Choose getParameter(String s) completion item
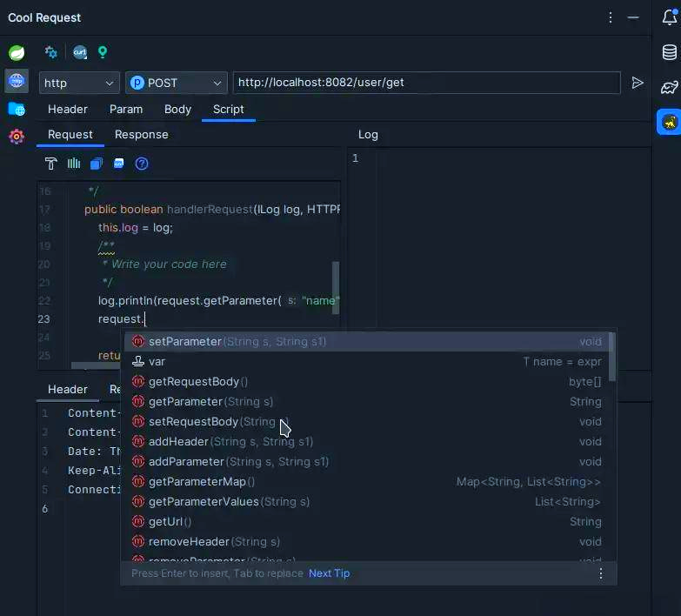Image resolution: width=681 pixels, height=616 pixels. [367, 401]
